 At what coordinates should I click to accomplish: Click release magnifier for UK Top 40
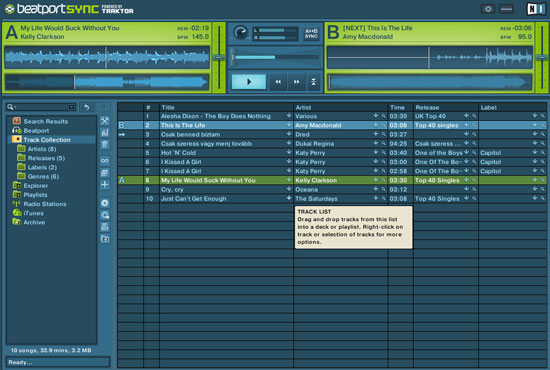point(474,116)
